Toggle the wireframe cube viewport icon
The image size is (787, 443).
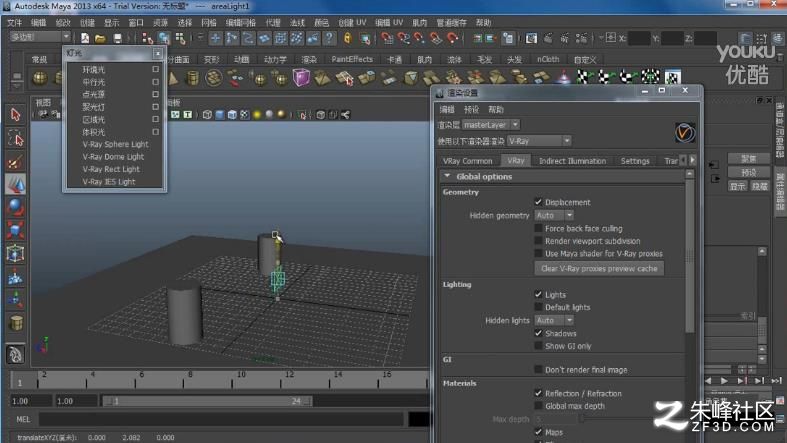tap(207, 115)
